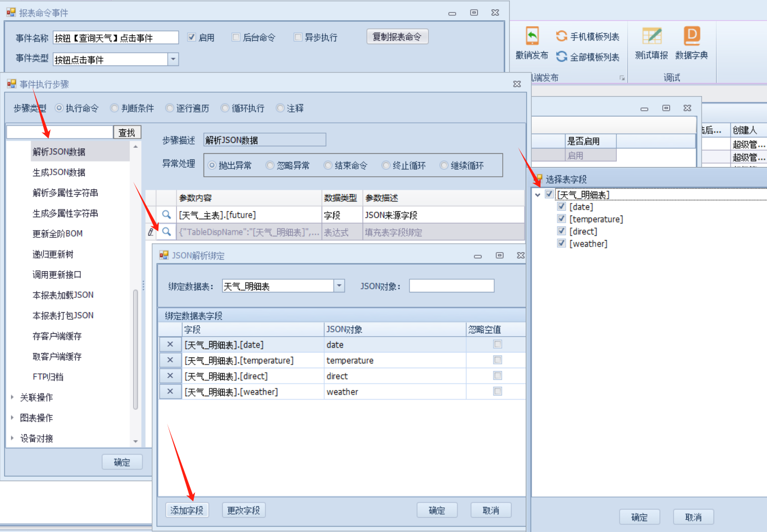767x532 pixels.
Task: Click the 撤销发布 toolbar icon
Action: tap(532, 37)
